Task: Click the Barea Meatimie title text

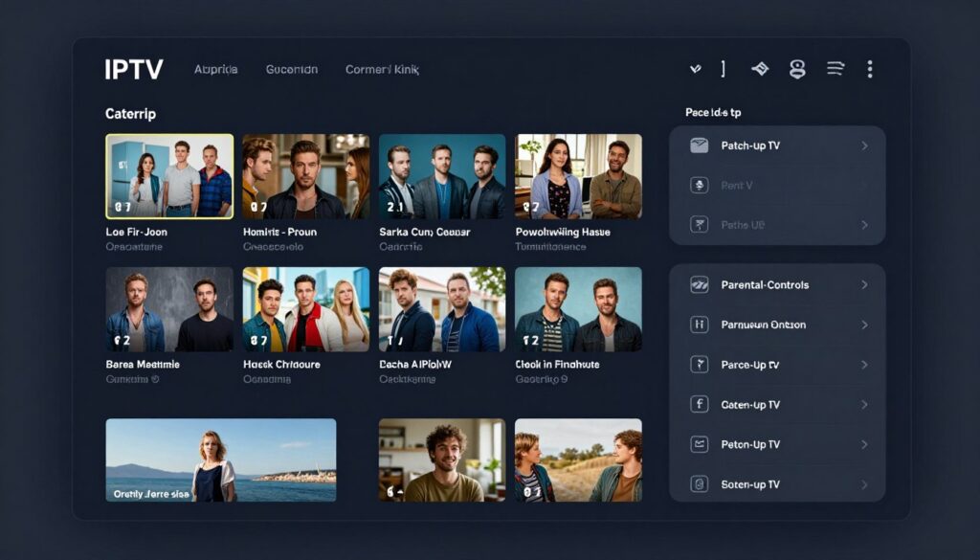Action: [143, 365]
